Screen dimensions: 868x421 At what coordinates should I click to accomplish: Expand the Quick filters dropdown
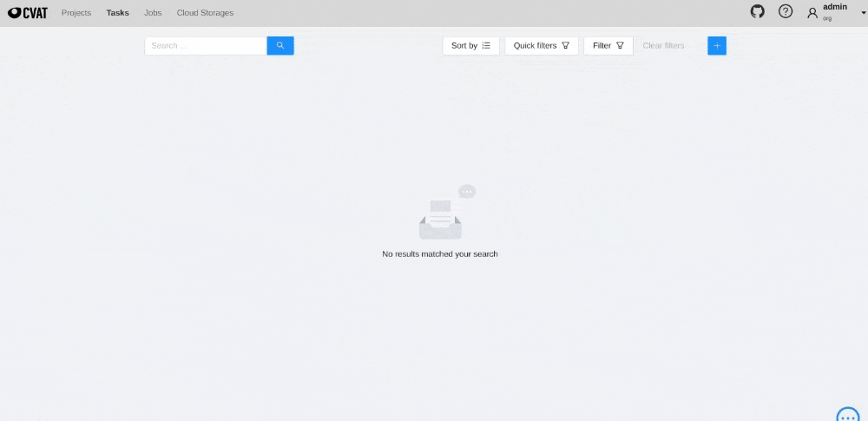click(x=541, y=46)
